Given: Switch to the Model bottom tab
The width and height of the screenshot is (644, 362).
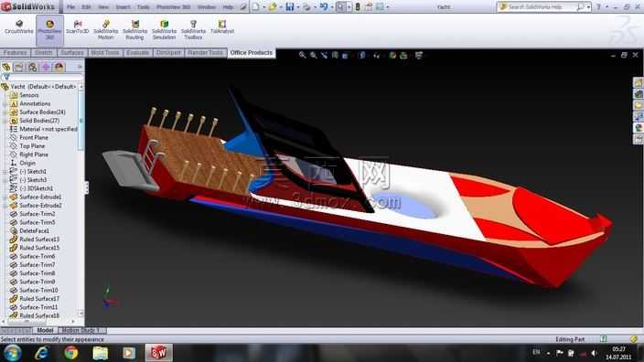Looking at the screenshot, I should tap(45, 330).
